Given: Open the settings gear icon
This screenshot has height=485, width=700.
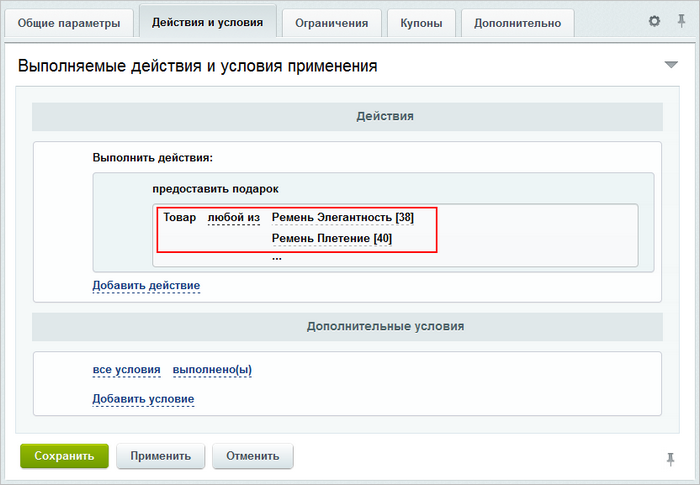Looking at the screenshot, I should coord(654,21).
